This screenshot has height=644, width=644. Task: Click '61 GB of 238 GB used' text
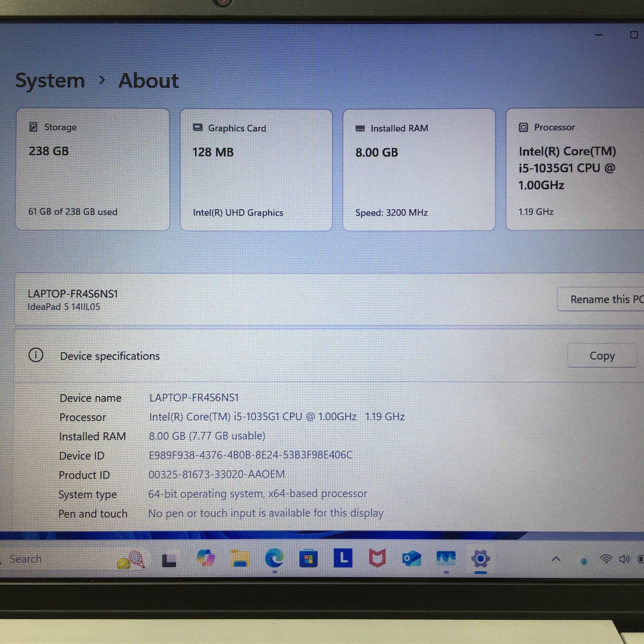pos(73,212)
